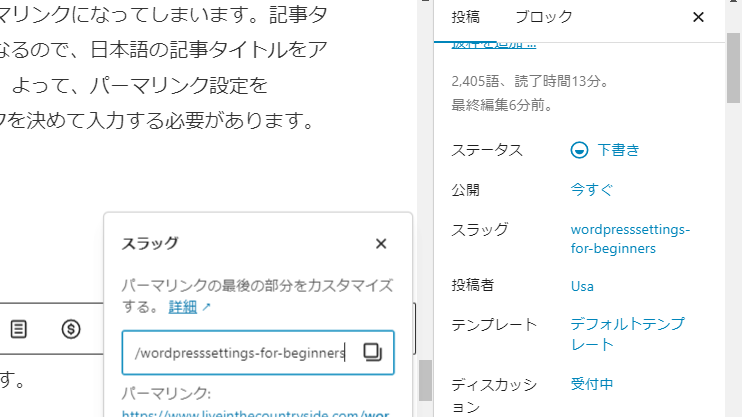The height and width of the screenshot is (417, 742).
Task: Copy the slug with the copy icon
Action: [x=372, y=352]
